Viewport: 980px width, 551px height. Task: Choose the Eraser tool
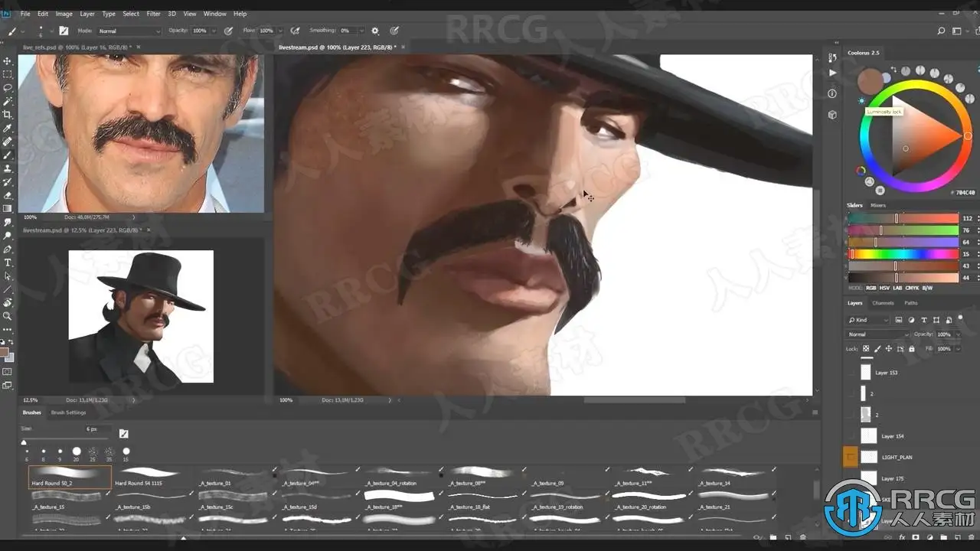pyautogui.click(x=8, y=195)
